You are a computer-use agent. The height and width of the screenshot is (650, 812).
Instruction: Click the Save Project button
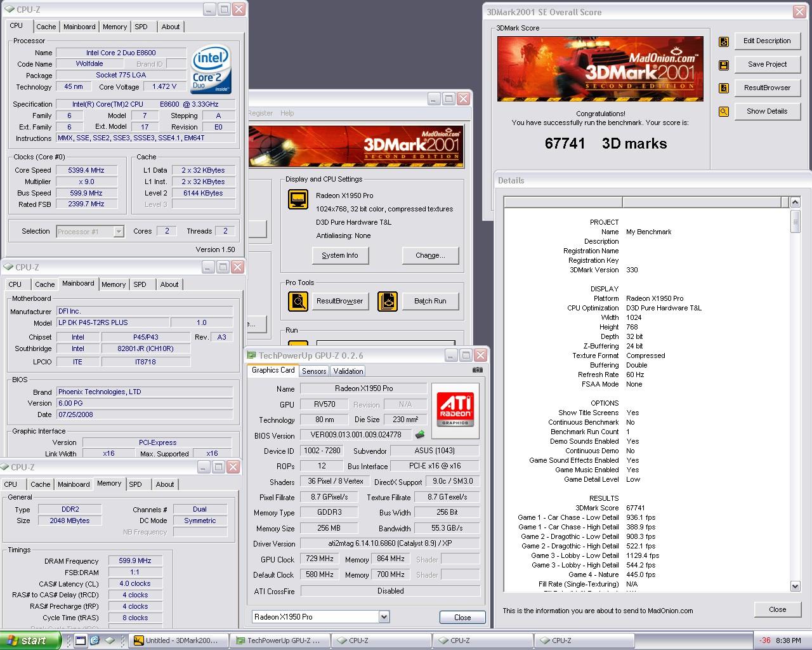click(x=767, y=65)
